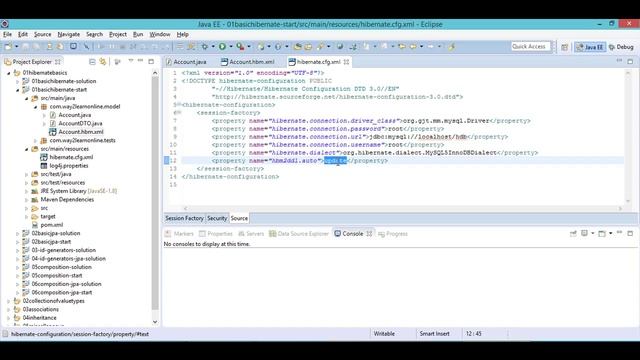Open the Help menu
Screen dimensions: 640x360
(182, 35)
